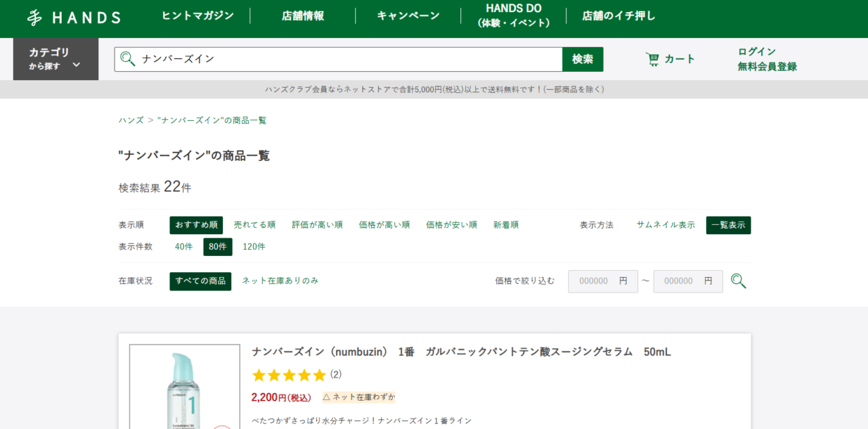Click the price filter magnifier icon

pyautogui.click(x=738, y=281)
